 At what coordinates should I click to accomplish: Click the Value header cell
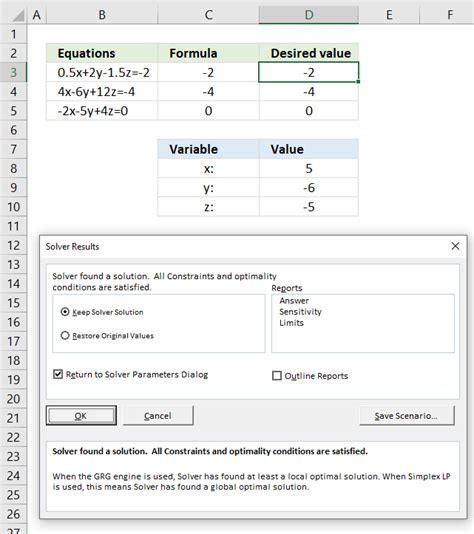pyautogui.click(x=309, y=149)
